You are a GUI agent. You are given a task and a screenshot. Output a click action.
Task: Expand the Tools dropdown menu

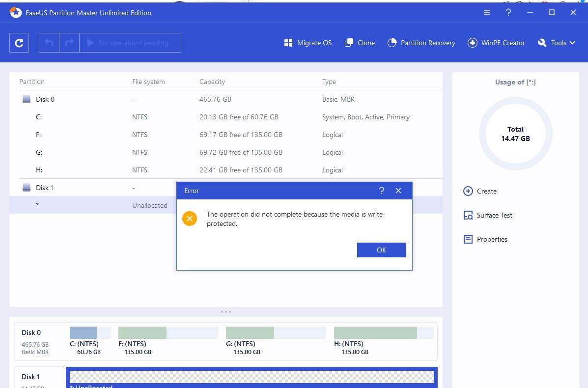click(557, 43)
